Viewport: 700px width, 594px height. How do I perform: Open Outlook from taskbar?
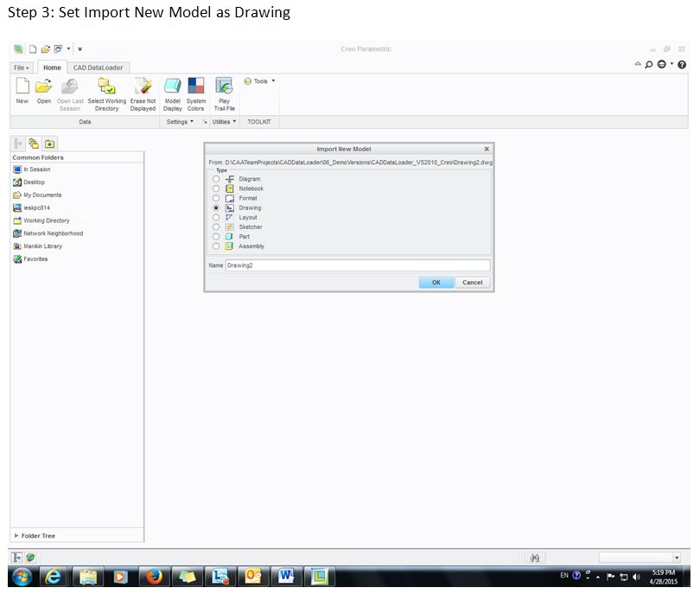pos(252,577)
